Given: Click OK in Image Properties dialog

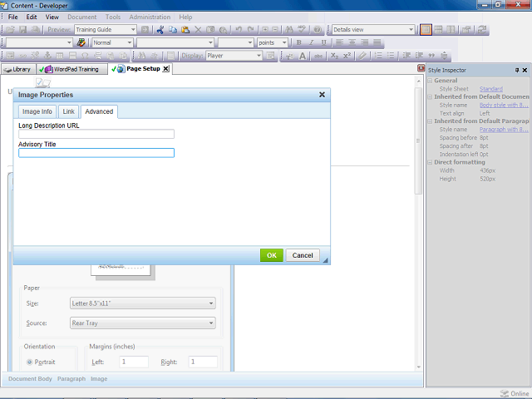Looking at the screenshot, I should point(272,255).
